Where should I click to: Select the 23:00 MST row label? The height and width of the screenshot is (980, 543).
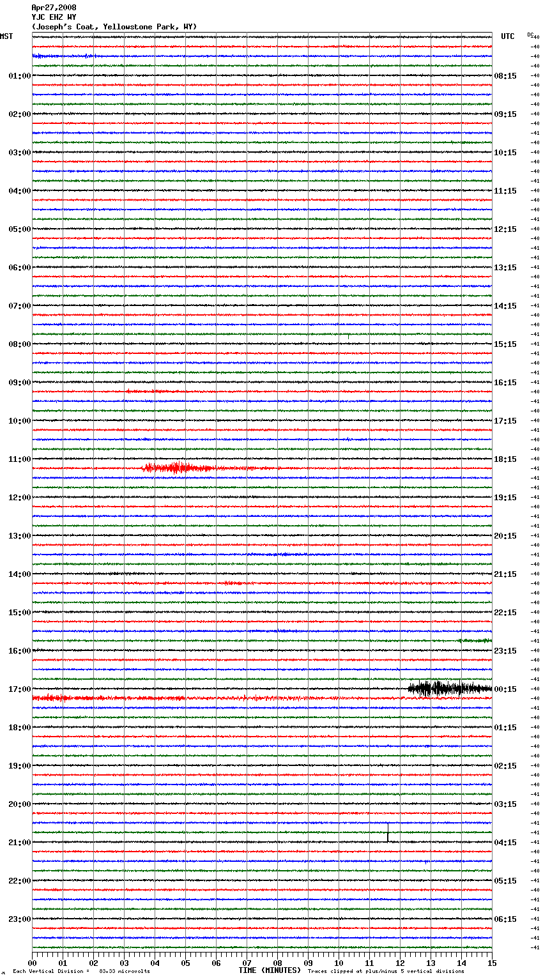tap(19, 919)
